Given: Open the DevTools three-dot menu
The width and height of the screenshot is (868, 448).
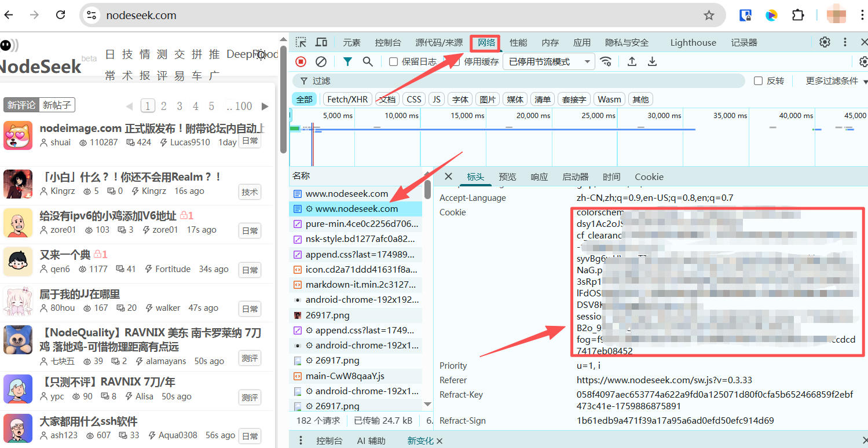Looking at the screenshot, I should click(845, 42).
